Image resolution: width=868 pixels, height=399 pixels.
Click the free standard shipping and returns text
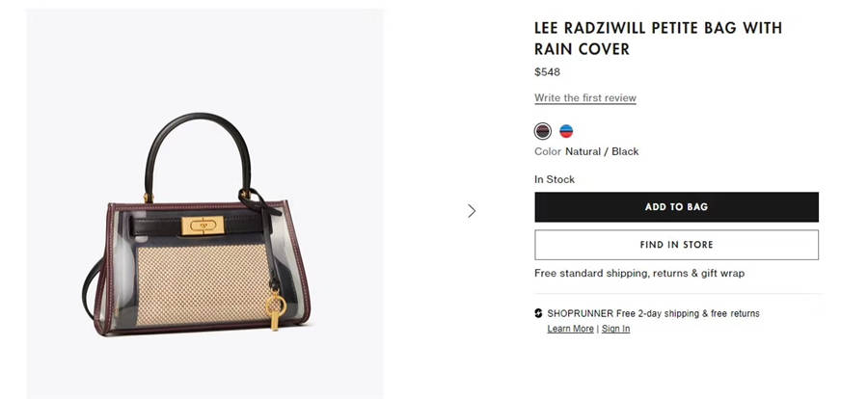639,274
